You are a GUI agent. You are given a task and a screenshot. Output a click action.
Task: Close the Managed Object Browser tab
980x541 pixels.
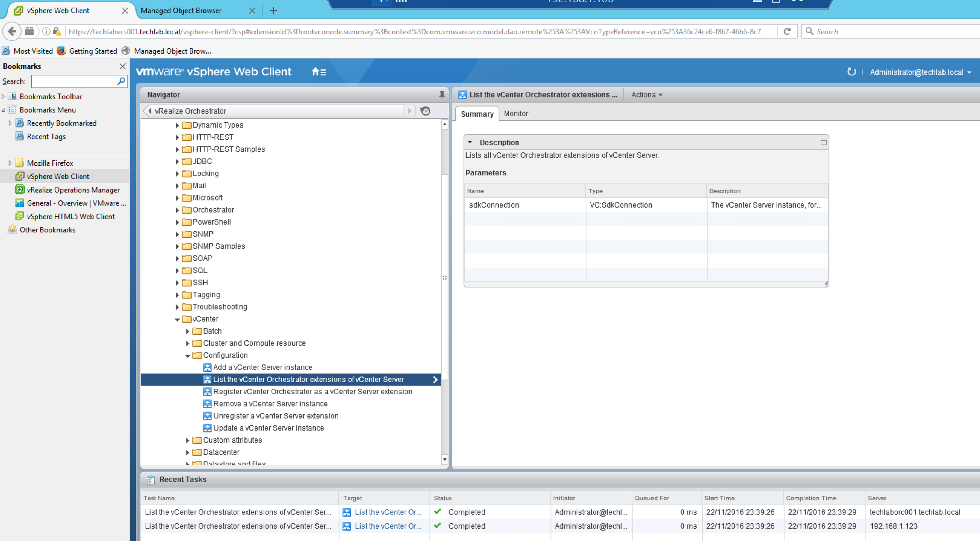pyautogui.click(x=252, y=11)
